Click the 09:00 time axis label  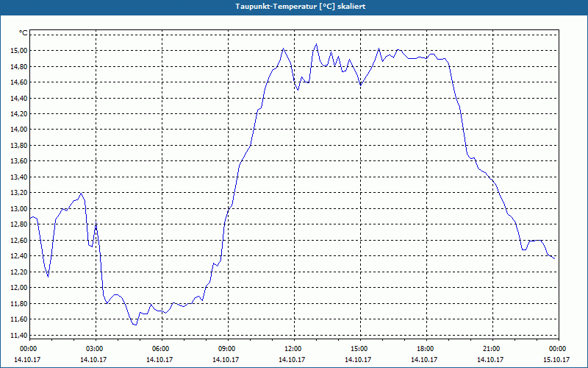(228, 349)
